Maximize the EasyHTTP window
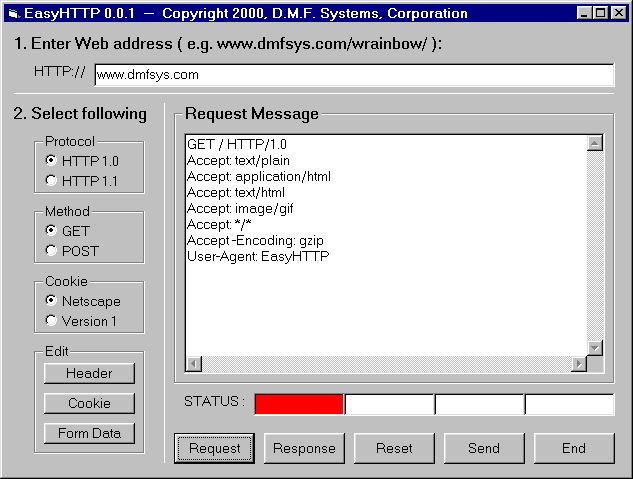Screen dimensions: 633x479 [x=600, y=13]
